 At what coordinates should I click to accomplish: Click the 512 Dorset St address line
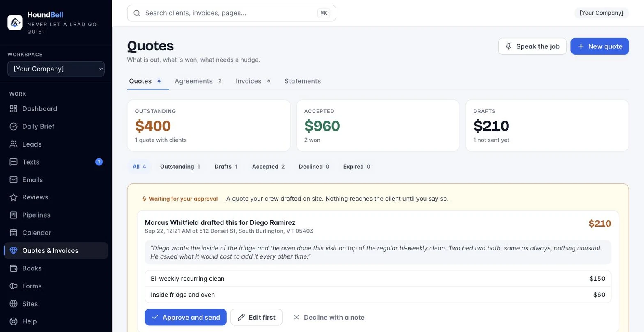tap(229, 231)
